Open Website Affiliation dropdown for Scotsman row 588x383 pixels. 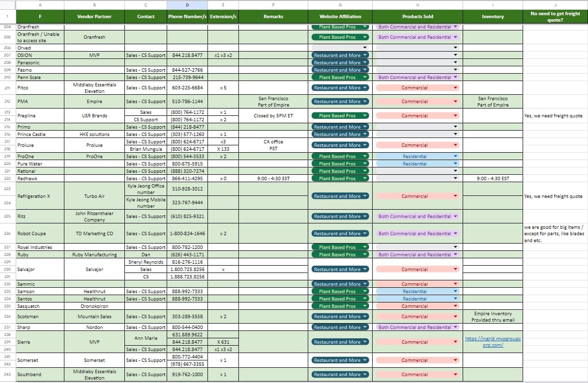point(340,316)
